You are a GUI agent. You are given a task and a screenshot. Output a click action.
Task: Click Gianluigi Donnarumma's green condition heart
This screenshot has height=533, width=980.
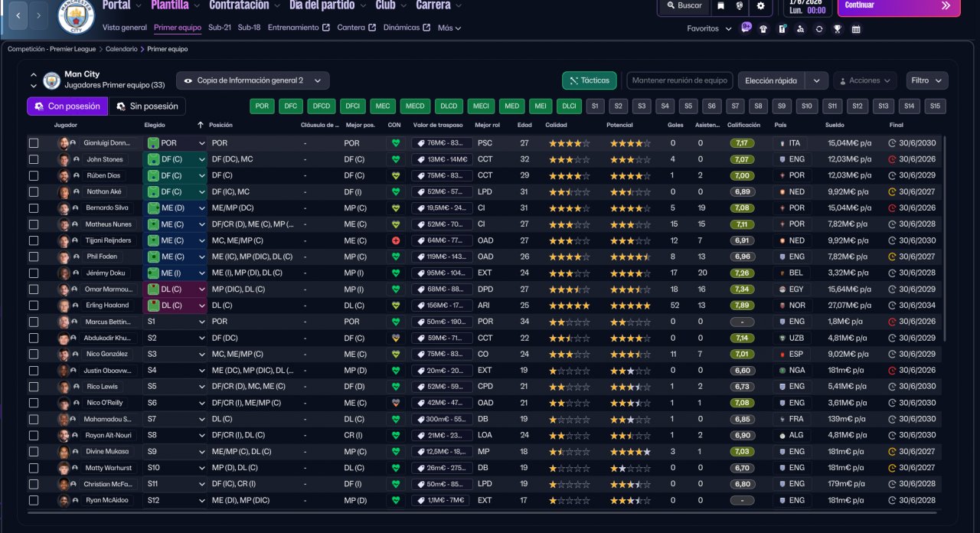(x=396, y=143)
